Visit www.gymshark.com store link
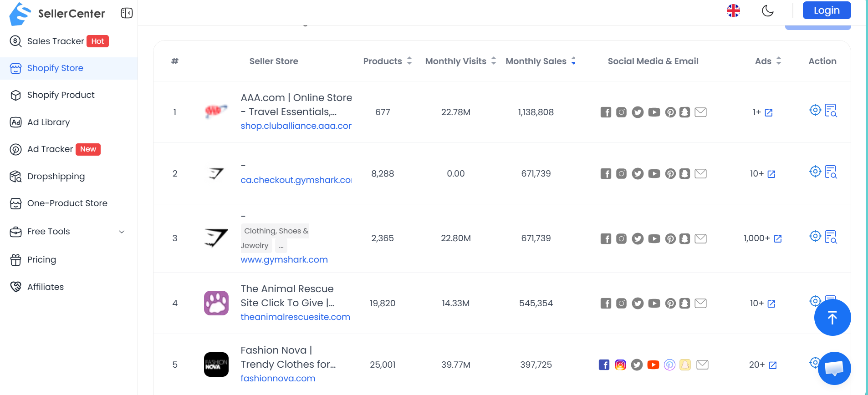The height and width of the screenshot is (395, 868). [284, 260]
